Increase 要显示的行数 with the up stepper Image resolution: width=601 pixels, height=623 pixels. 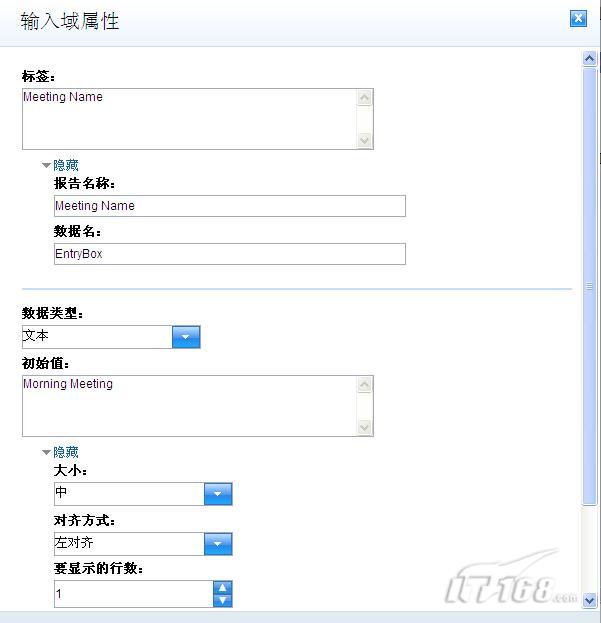click(222, 587)
